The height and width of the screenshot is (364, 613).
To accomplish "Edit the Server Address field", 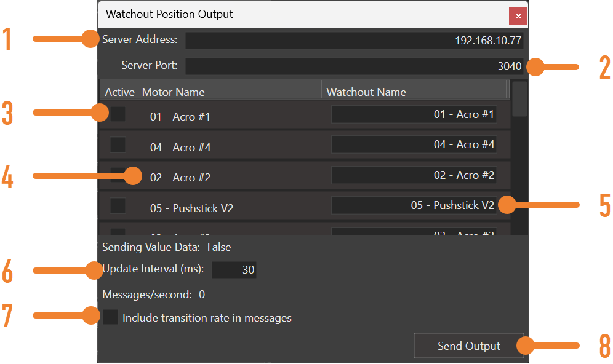I will coord(357,39).
